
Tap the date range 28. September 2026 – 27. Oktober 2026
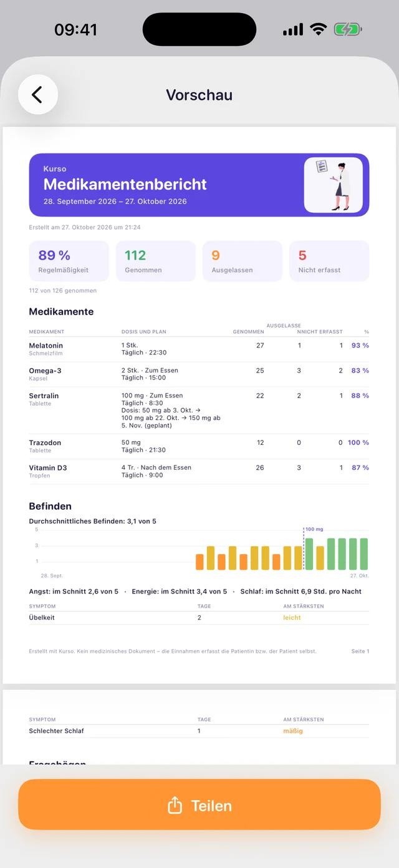click(115, 202)
